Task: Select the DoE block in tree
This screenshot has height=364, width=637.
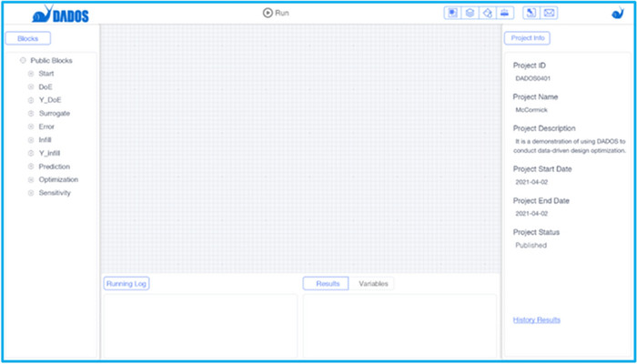Action: pos(45,86)
